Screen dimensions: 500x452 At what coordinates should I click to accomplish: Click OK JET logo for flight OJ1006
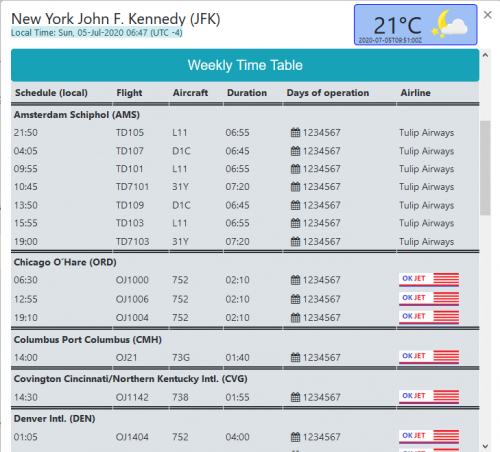(429, 299)
